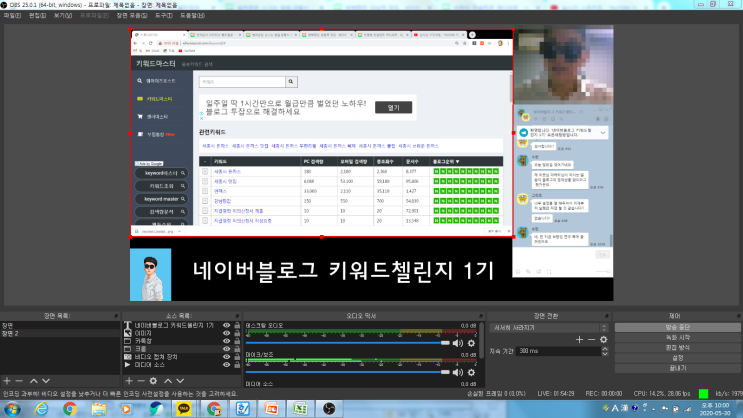743x418 pixels.
Task: Open source properties gear in the source list panel
Action: (x=153, y=381)
